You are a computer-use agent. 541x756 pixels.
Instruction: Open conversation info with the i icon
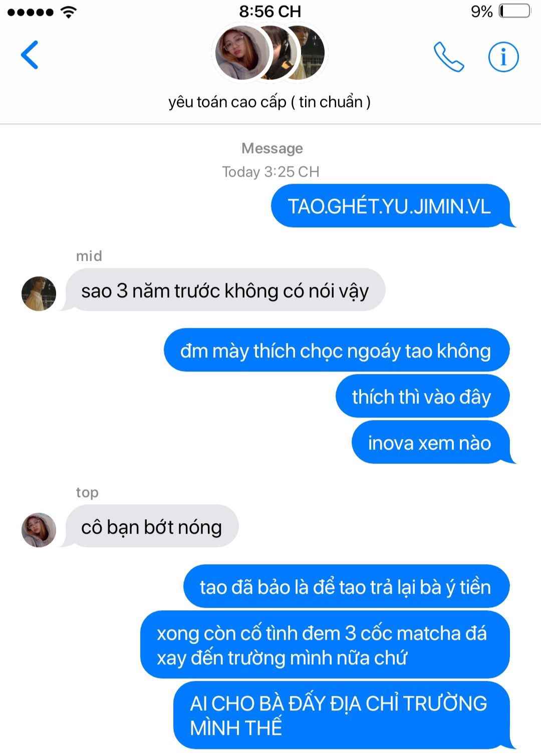(x=503, y=57)
